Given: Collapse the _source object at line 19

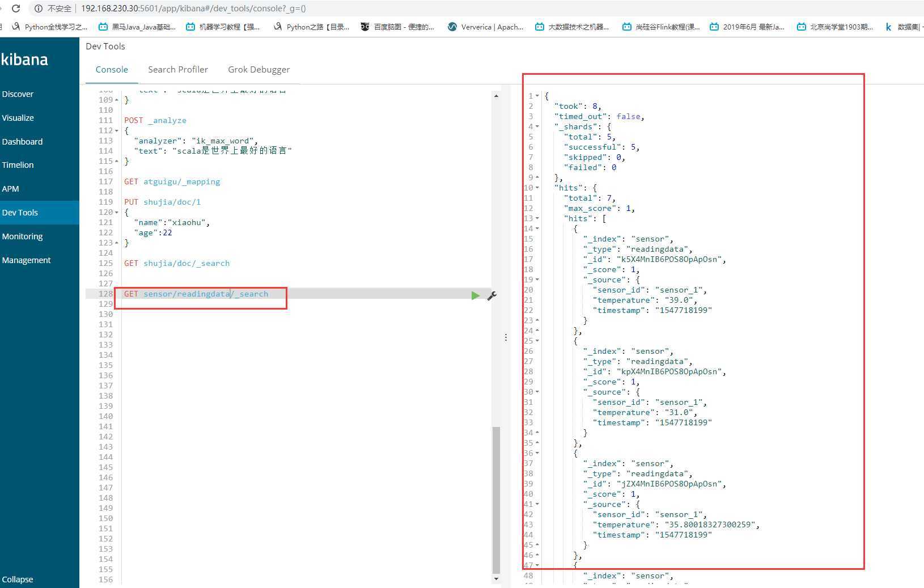Looking at the screenshot, I should 537,280.
